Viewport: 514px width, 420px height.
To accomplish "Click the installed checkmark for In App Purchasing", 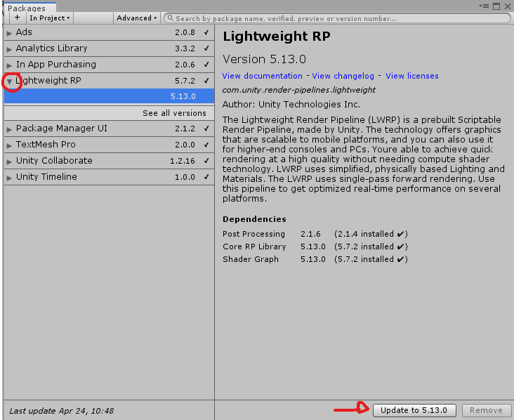I will coord(206,65).
